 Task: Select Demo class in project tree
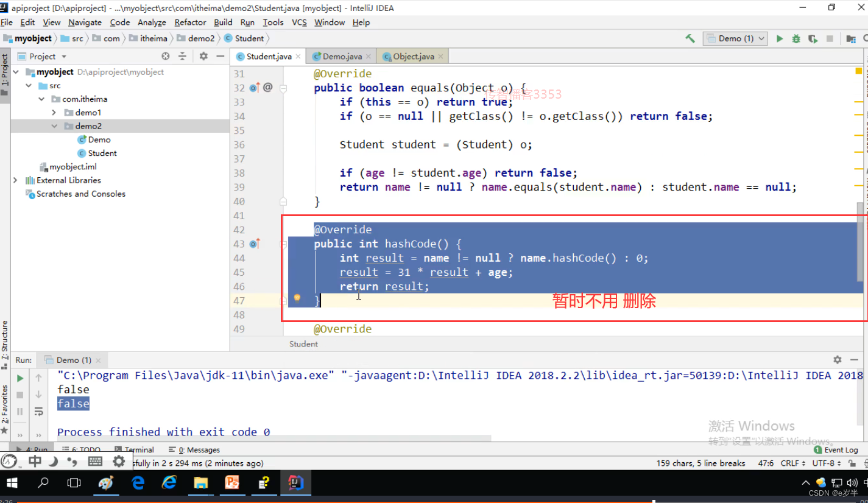coord(94,139)
